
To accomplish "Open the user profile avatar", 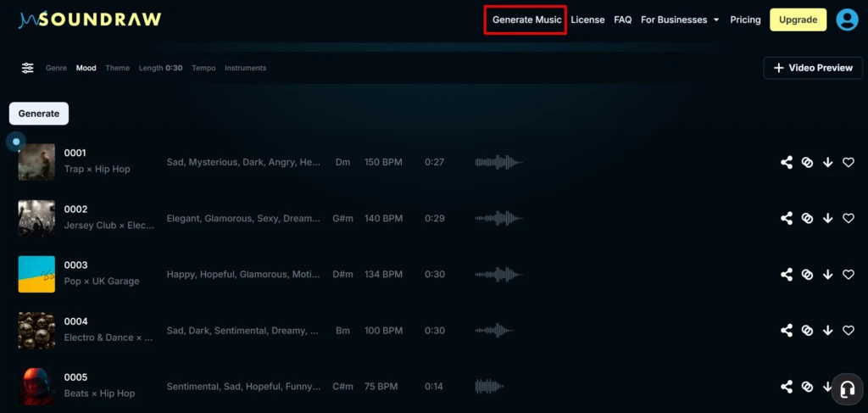I will click(x=847, y=20).
